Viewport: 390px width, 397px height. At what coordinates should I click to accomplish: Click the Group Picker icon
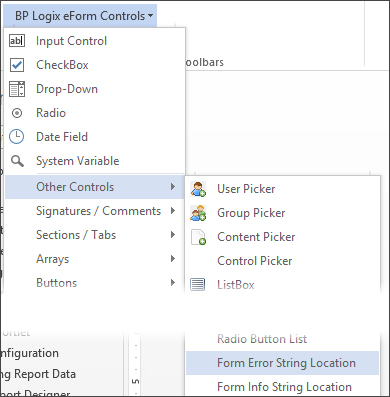coord(198,213)
